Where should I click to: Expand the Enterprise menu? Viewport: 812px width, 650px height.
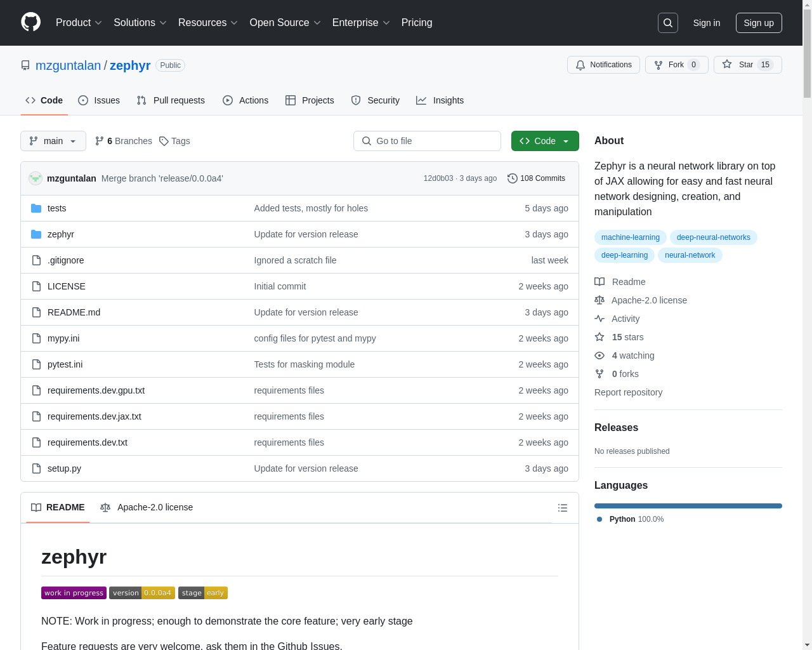361,23
